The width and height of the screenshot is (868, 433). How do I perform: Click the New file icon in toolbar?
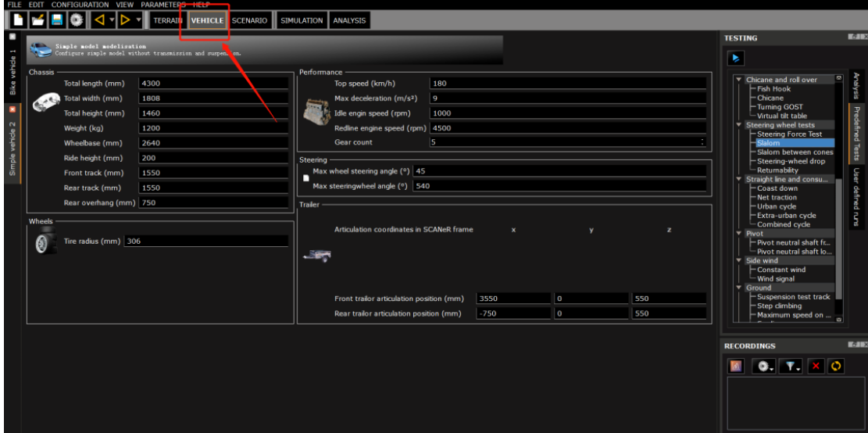pos(20,20)
